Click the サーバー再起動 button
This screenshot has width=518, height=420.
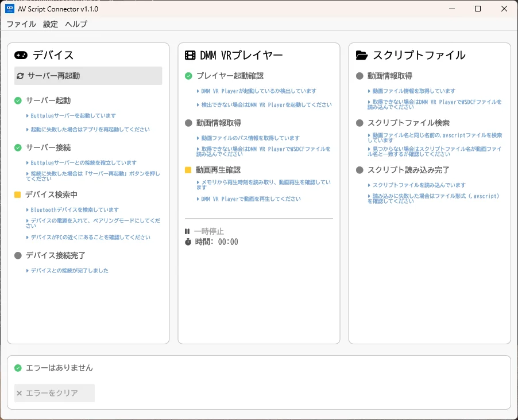(88, 76)
